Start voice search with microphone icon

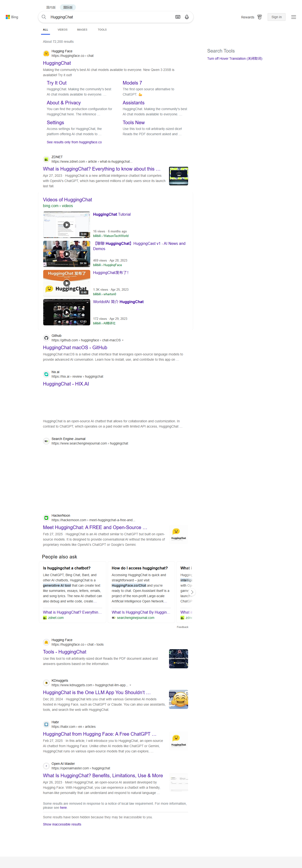[x=187, y=17]
